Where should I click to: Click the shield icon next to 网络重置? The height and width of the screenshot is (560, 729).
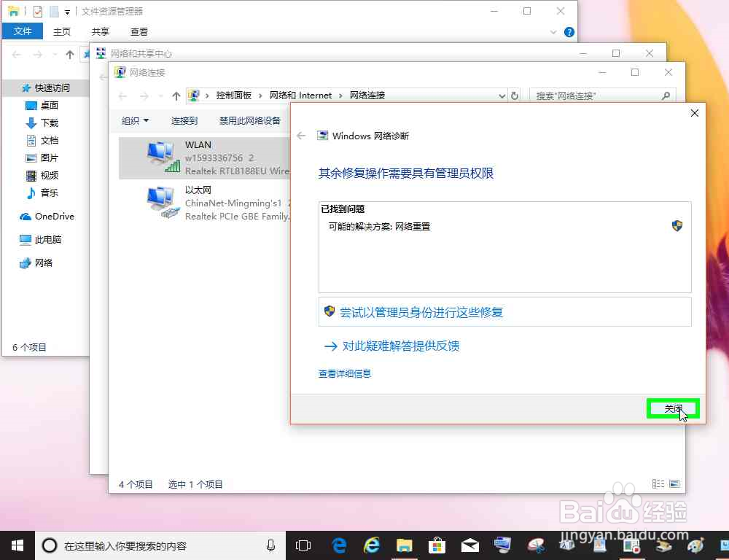pos(677,226)
